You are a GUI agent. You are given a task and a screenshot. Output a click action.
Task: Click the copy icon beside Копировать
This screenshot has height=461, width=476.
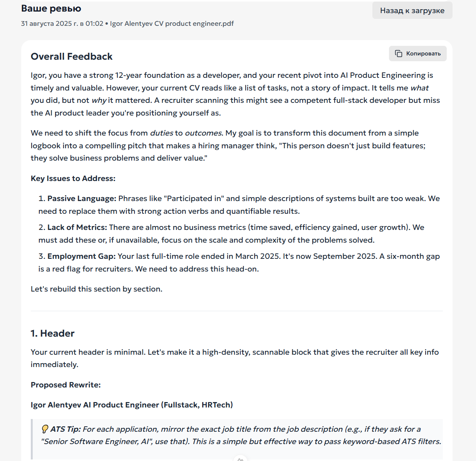tap(399, 54)
